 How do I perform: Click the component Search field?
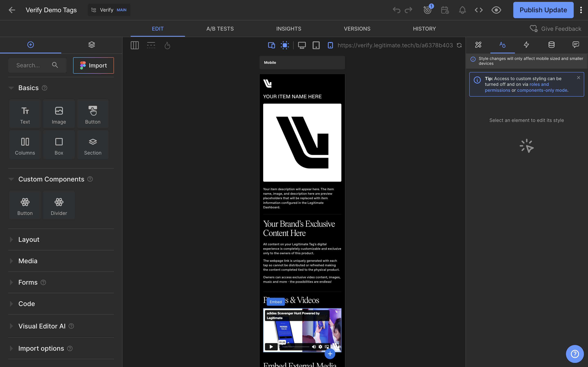coord(37,65)
